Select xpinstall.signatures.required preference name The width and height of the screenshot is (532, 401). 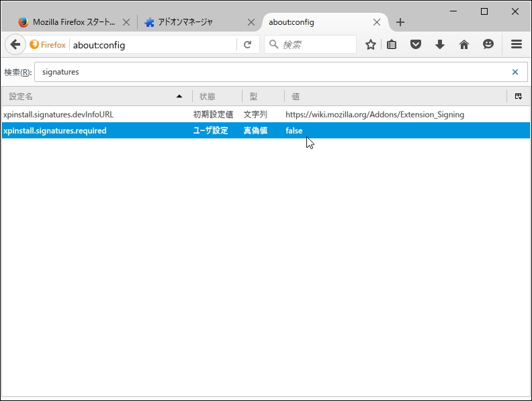[54, 130]
